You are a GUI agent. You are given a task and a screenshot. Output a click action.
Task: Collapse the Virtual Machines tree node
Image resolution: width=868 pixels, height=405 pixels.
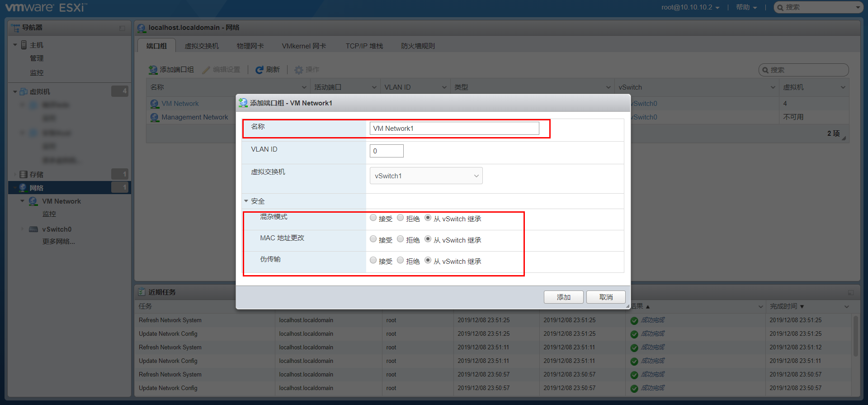point(15,91)
